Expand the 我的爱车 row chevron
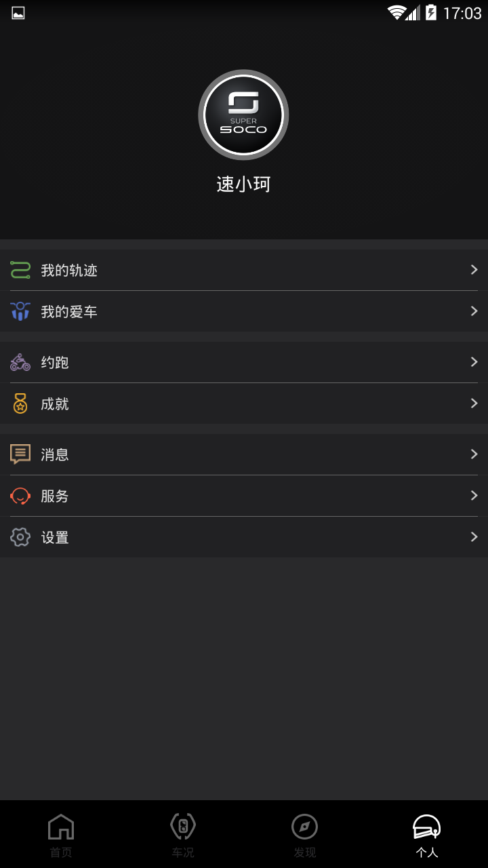Viewport: 488px width, 868px height. tap(474, 311)
